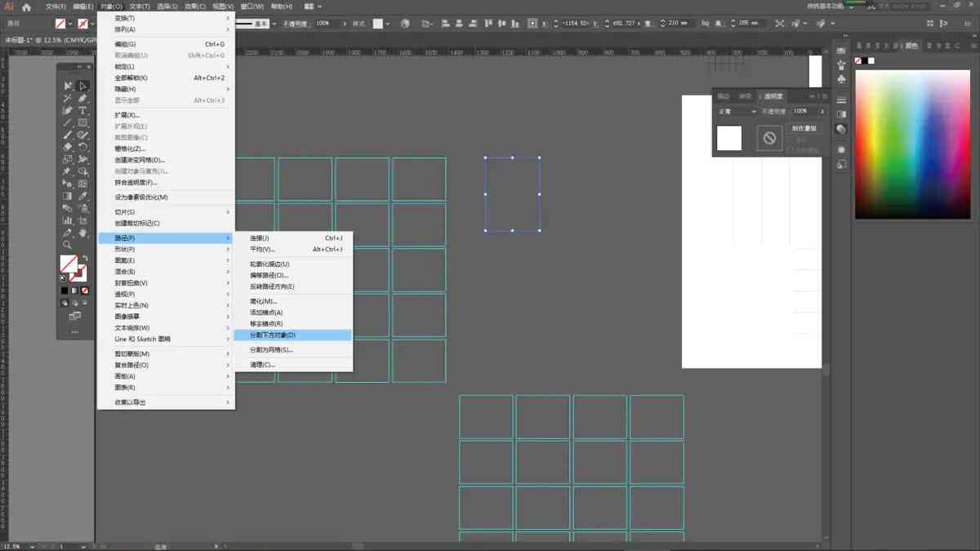Expand the opacity arrow in Transparency panel
The image size is (980, 551).
coord(822,111)
